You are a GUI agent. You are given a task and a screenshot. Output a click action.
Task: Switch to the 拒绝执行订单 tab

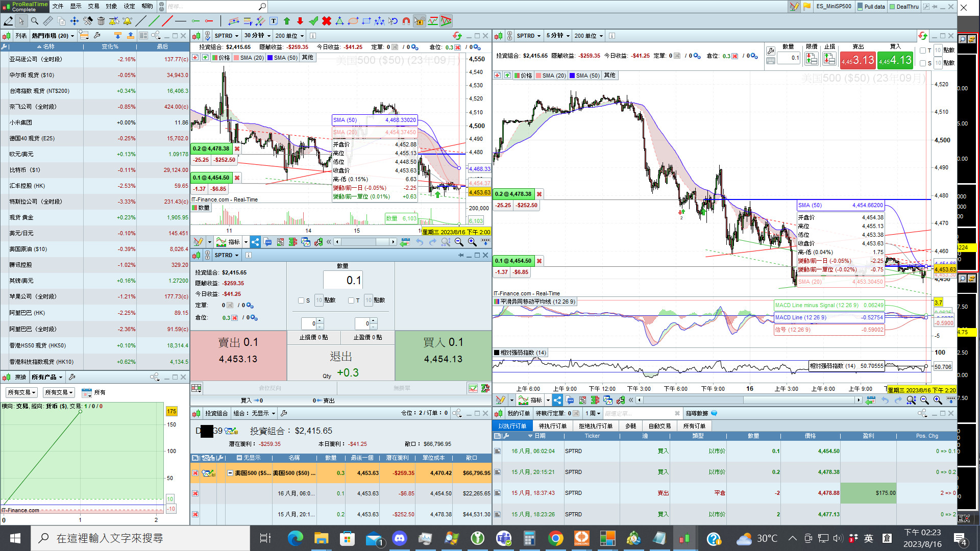(x=596, y=426)
